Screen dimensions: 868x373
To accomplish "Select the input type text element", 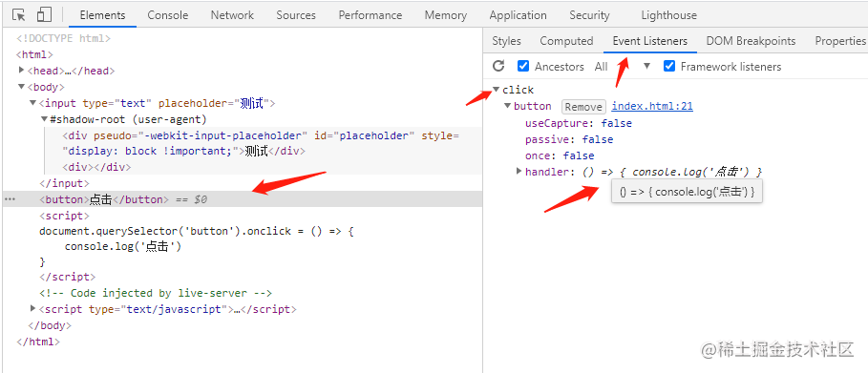I will (x=158, y=103).
